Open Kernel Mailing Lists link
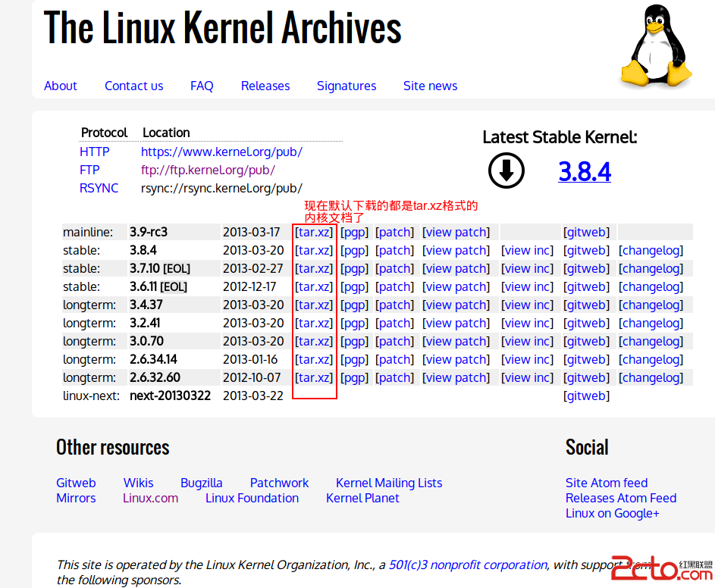This screenshot has height=588, width=715. point(389,483)
